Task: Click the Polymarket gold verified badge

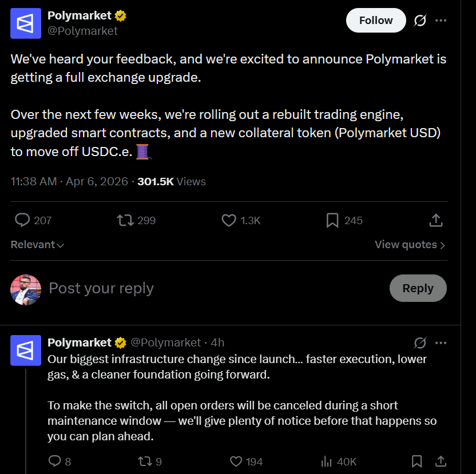Action: pos(120,15)
